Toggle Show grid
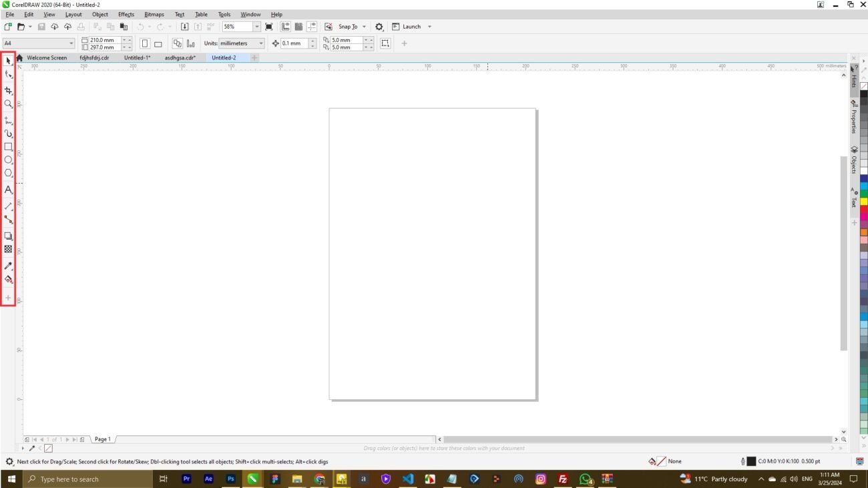Screen dimensions: 868x488 tap(298, 27)
